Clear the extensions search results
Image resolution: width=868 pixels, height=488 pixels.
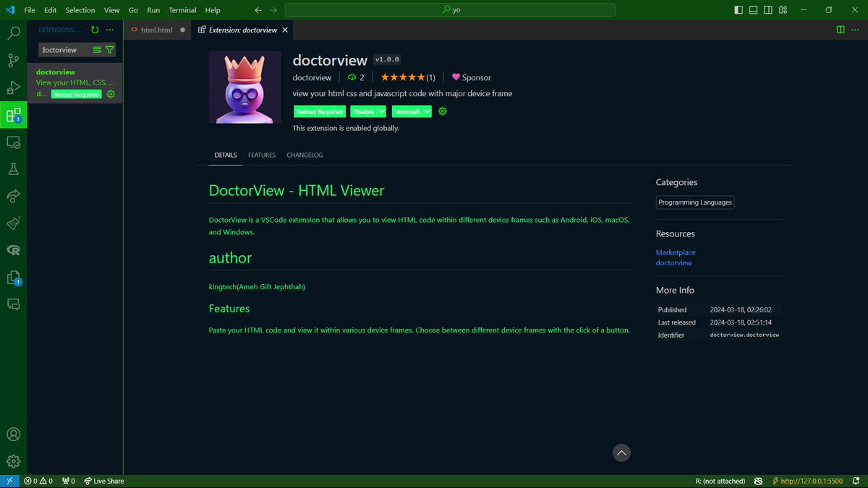(97, 50)
